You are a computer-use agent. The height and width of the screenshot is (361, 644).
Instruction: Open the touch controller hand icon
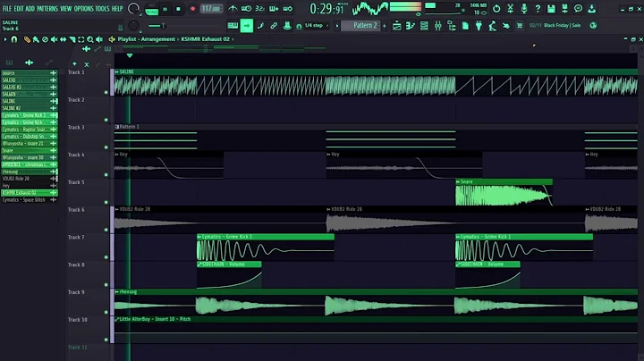(506, 26)
